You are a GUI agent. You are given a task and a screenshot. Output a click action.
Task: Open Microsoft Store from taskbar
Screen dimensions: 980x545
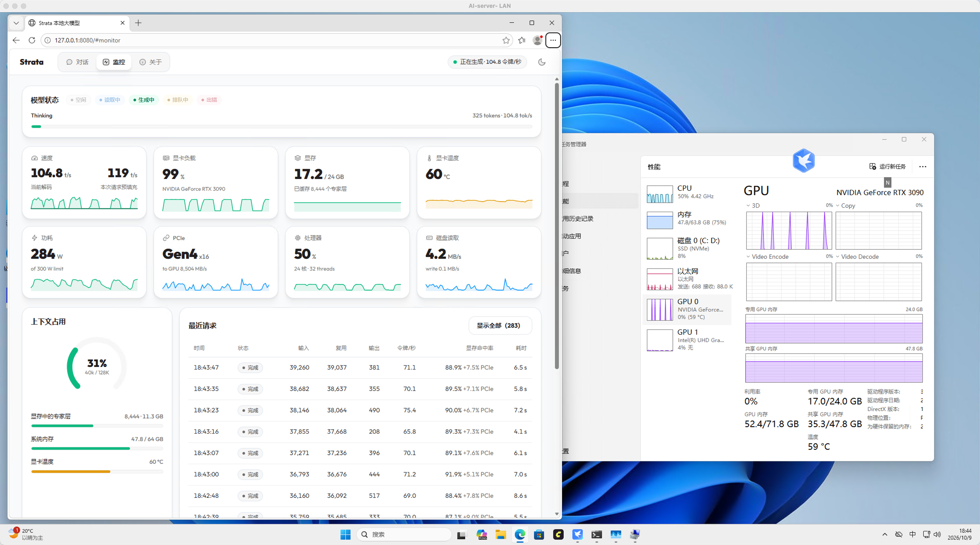[539, 534]
